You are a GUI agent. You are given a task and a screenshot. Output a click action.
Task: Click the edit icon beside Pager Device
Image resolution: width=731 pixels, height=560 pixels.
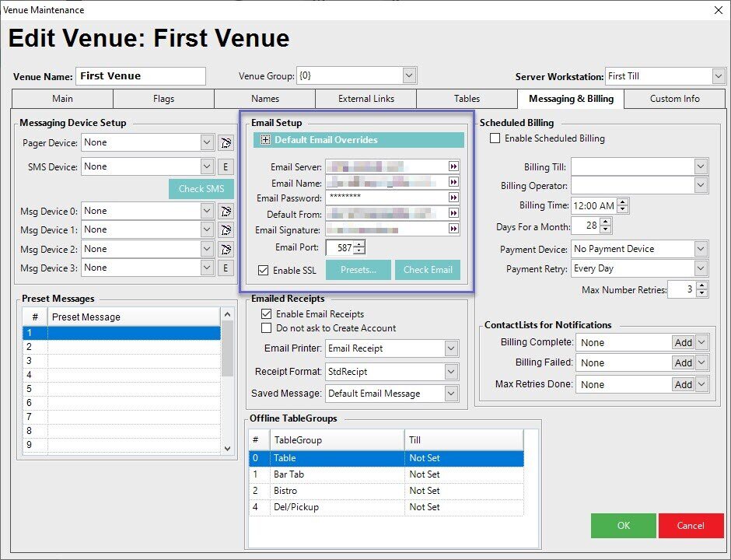226,142
